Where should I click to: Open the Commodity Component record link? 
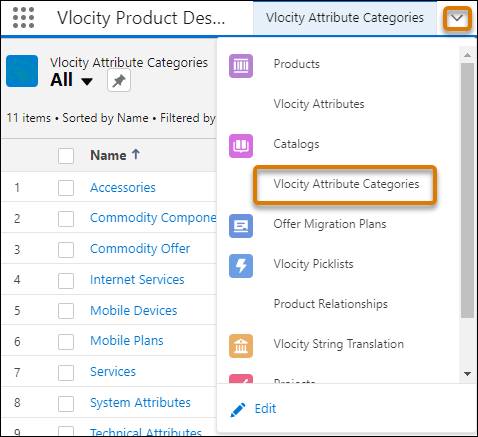tap(153, 218)
